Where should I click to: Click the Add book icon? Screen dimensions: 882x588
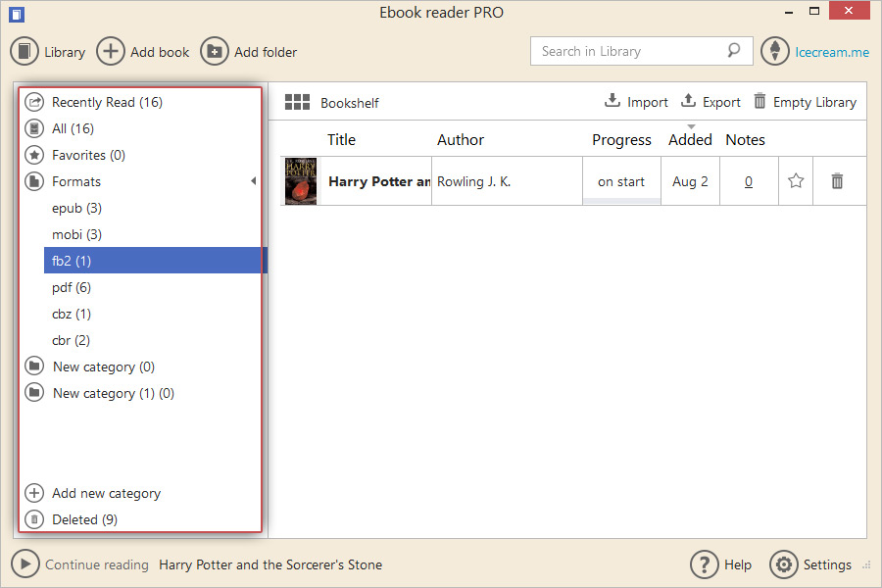click(x=110, y=51)
